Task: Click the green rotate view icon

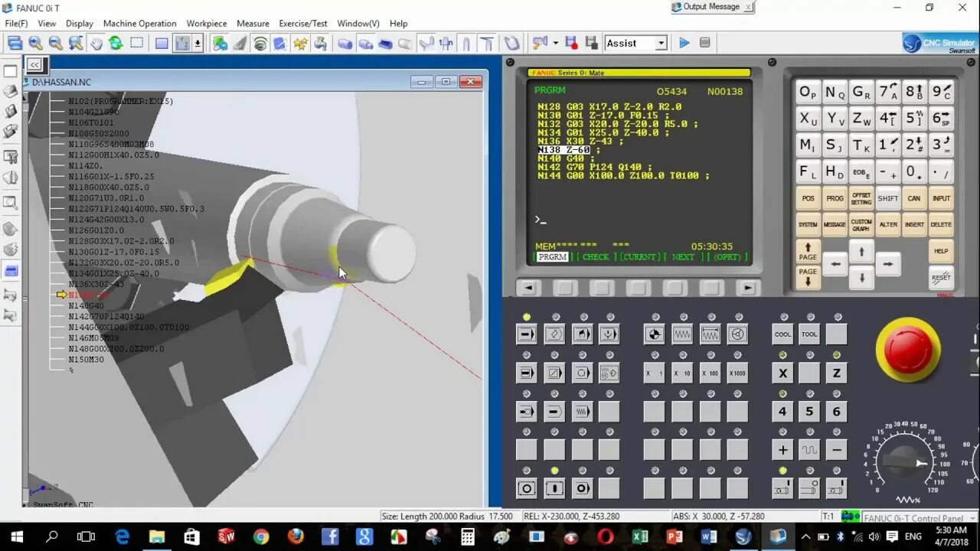Action: (x=116, y=44)
